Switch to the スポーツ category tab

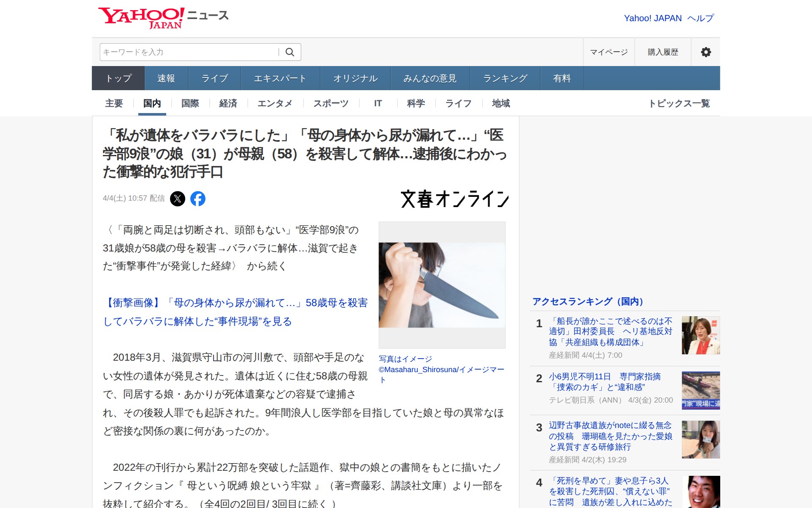pyautogui.click(x=331, y=103)
